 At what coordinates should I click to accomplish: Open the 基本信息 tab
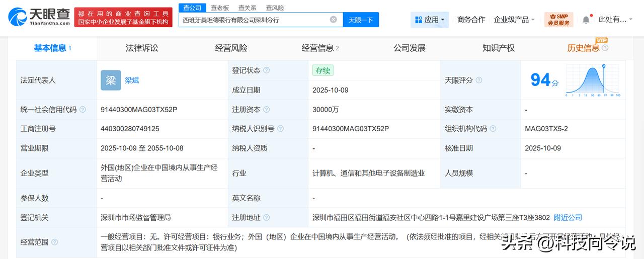(x=52, y=48)
